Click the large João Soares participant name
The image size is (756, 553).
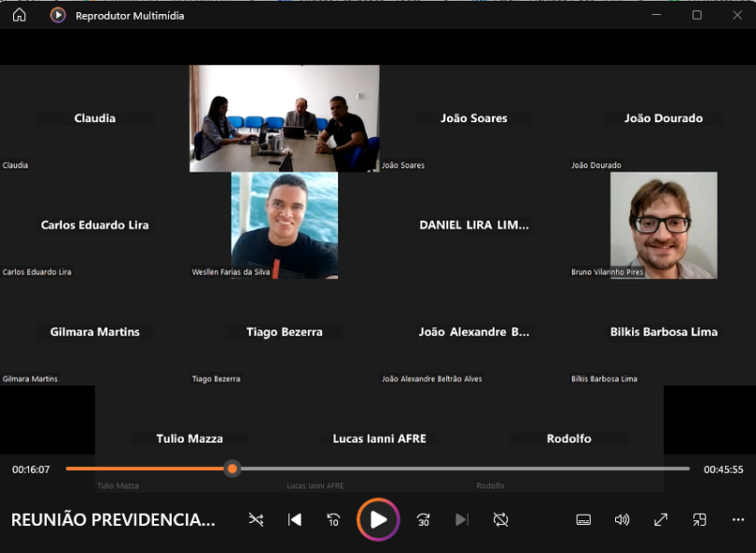coord(474,118)
